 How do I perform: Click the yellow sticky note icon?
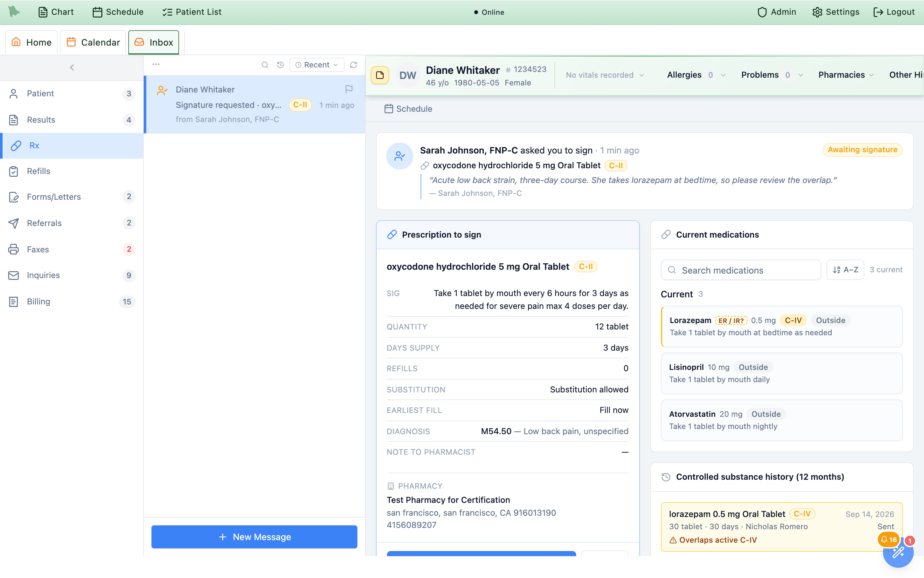point(380,75)
